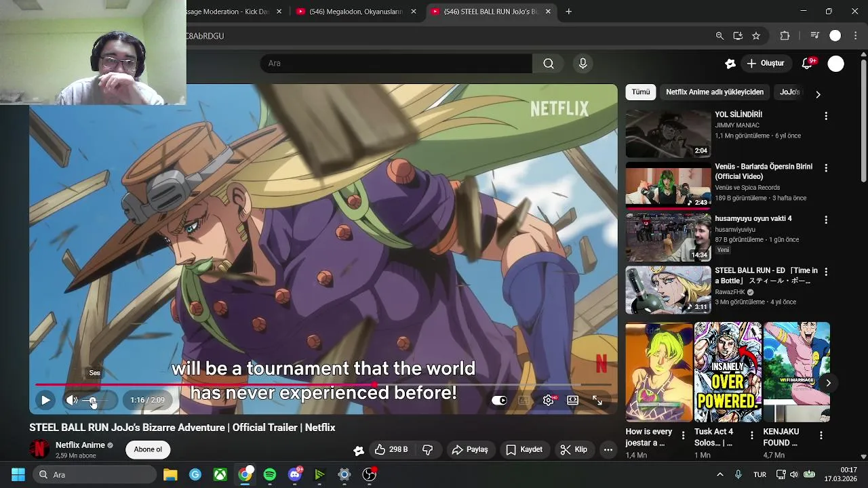Open 'KENJAKU FOUND...' short
Viewport: 868px width, 488px height.
(797, 372)
